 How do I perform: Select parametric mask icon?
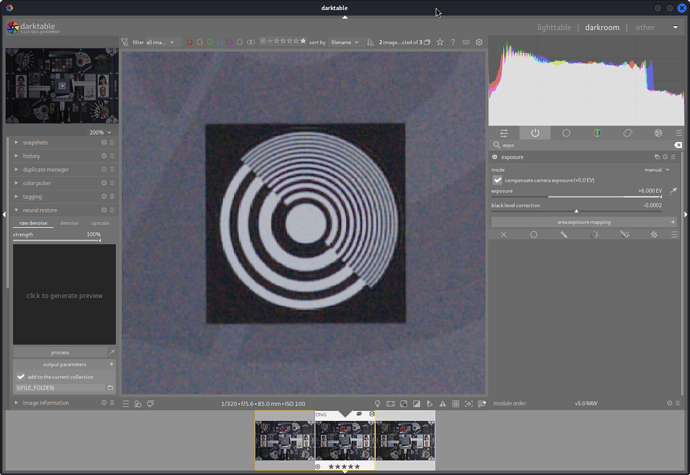tap(594, 235)
